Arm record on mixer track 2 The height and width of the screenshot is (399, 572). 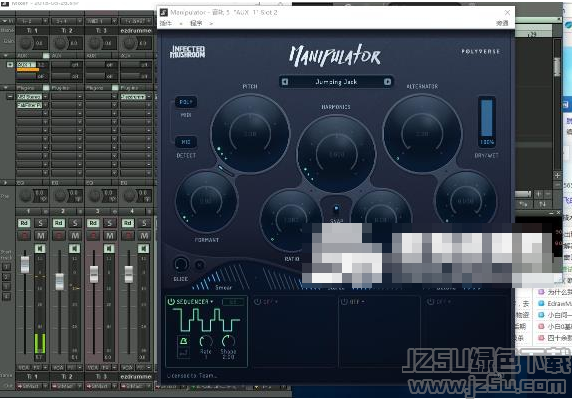click(58, 236)
